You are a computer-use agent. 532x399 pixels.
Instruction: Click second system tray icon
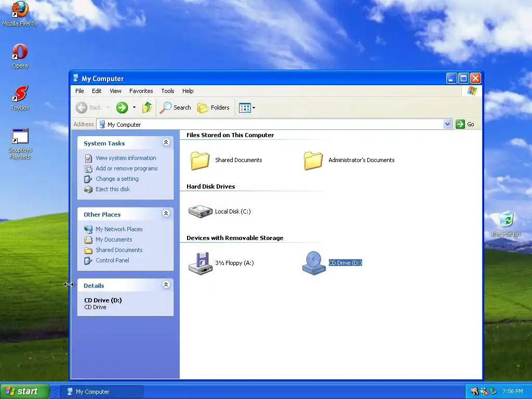click(x=484, y=392)
